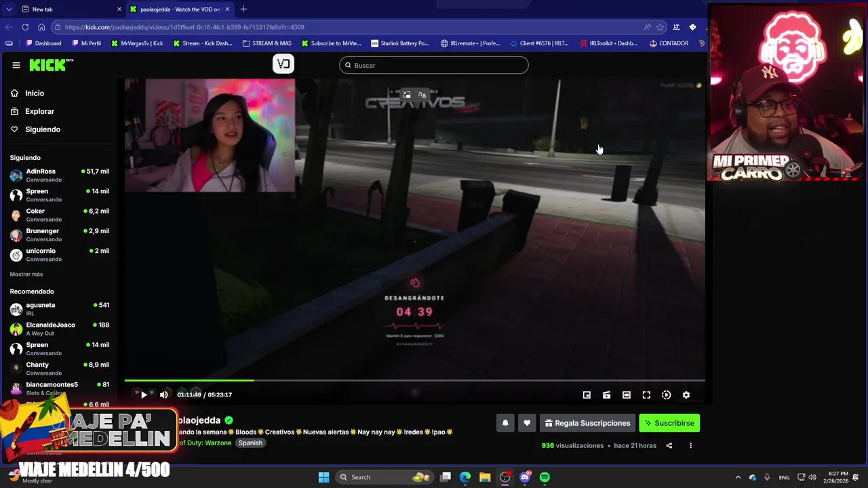Open the CONTADOR bookmark
The width and height of the screenshot is (868, 488).
[669, 43]
